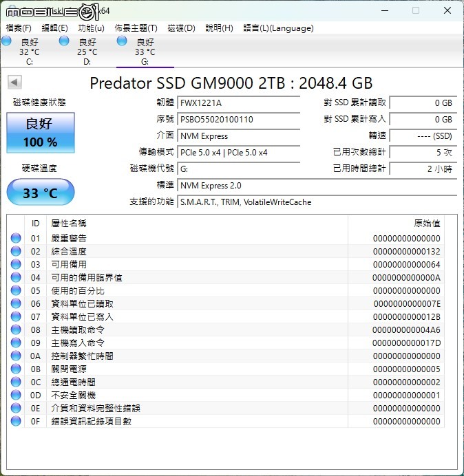Click status orb for ID 01 嚴重警告
The image size is (464, 476).
16,238
